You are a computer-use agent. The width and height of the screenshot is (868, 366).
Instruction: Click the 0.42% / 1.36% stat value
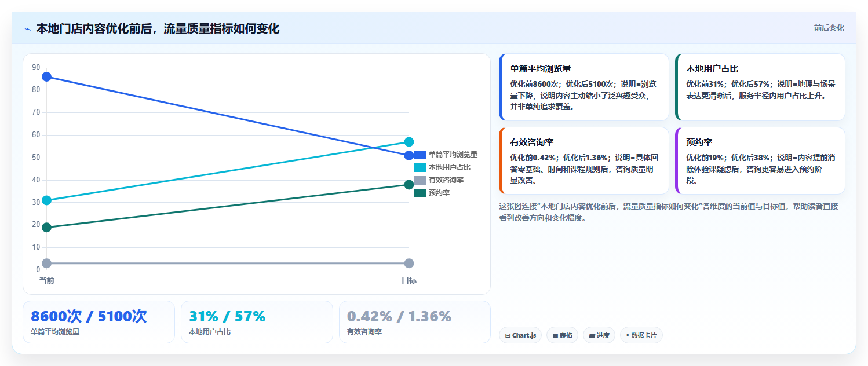coord(399,317)
